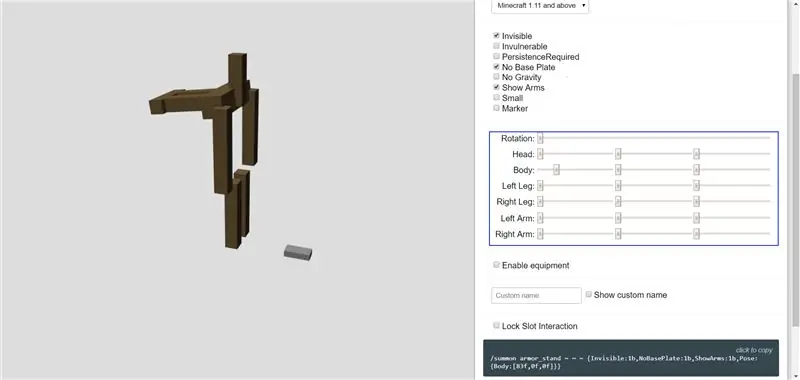
Task: Click the Left Arm middle slider handle
Action: (618, 218)
